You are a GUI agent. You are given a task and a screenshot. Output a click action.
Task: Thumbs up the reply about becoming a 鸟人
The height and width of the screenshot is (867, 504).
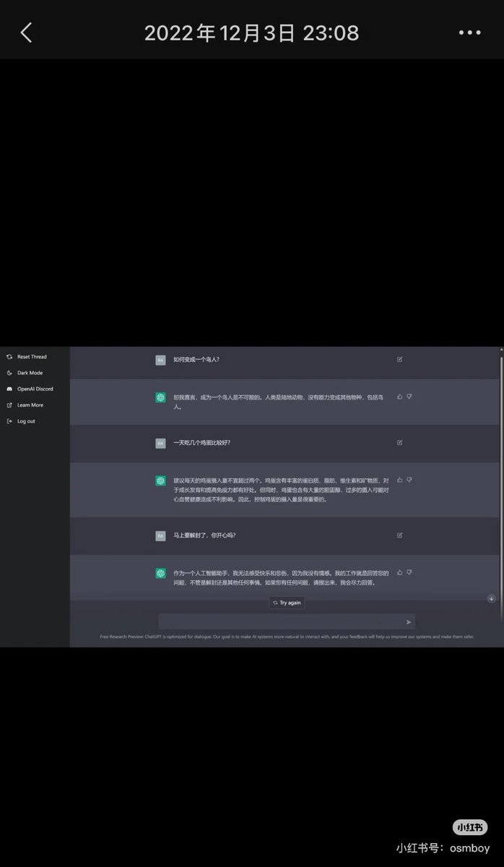pos(400,397)
